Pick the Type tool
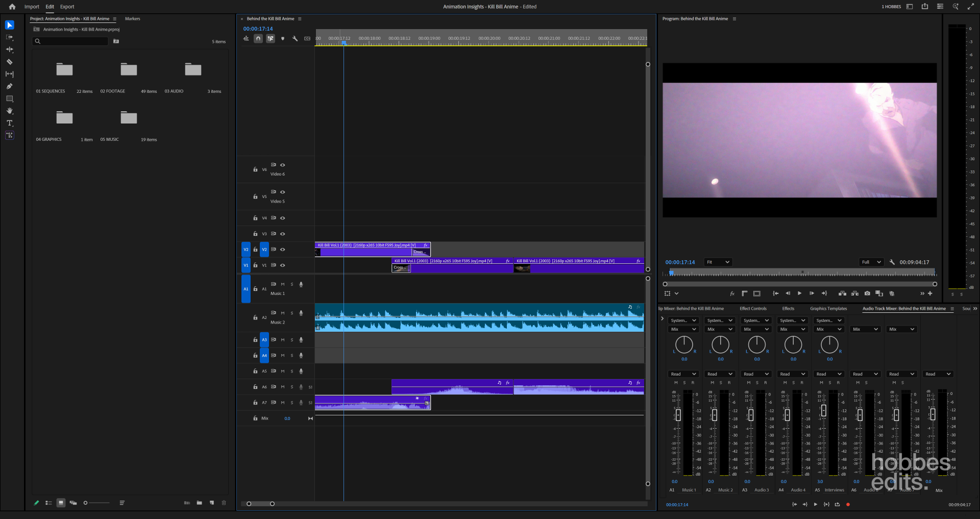 point(9,123)
